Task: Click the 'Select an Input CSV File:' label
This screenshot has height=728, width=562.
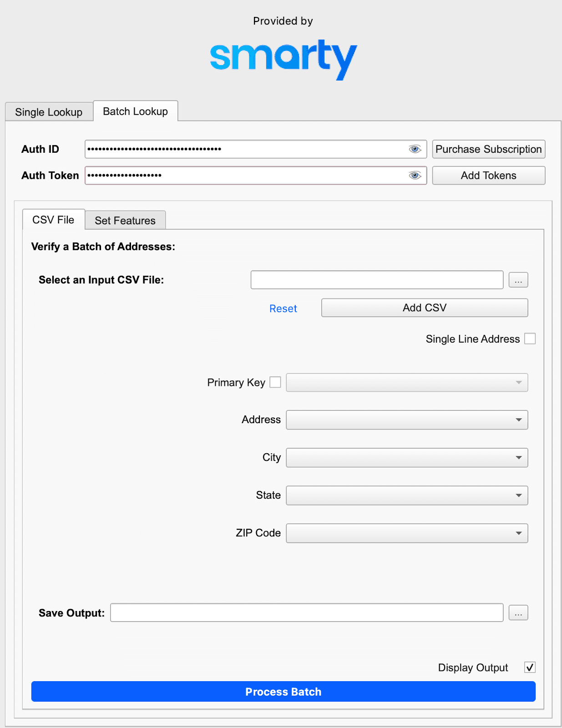Action: pyautogui.click(x=101, y=280)
